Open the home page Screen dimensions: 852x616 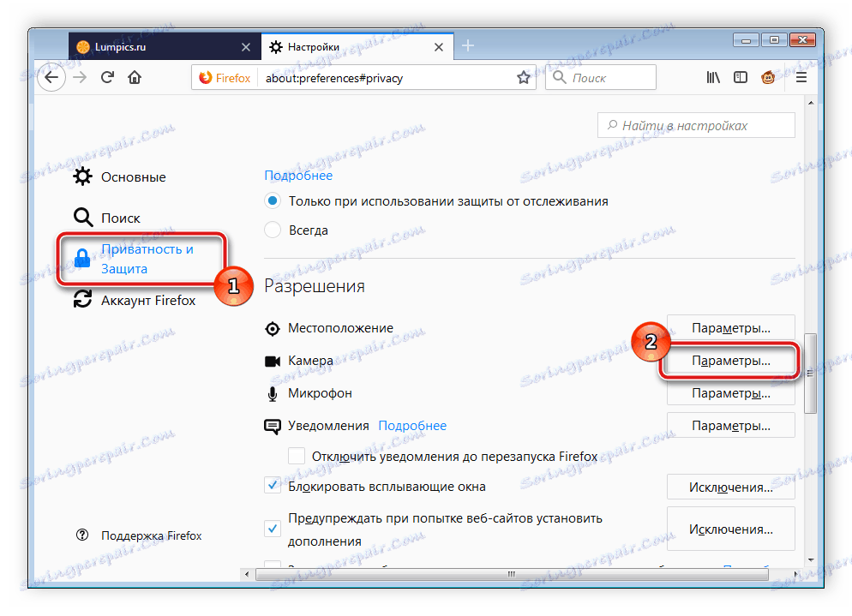(x=134, y=77)
